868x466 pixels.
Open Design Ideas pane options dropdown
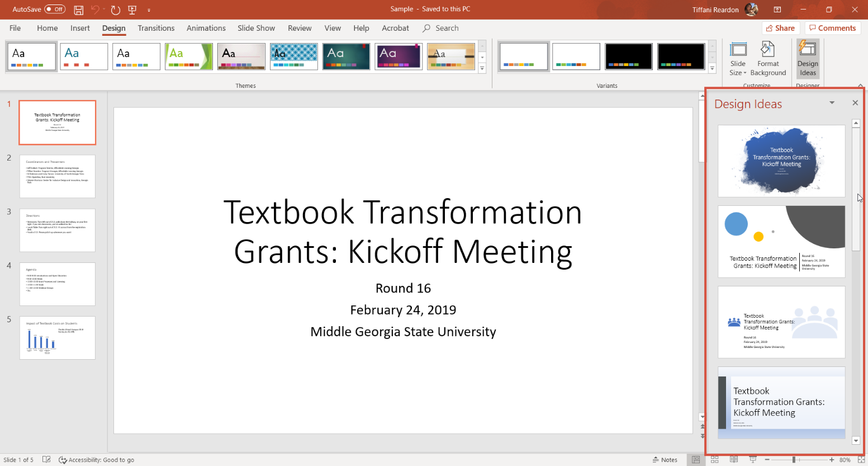[x=832, y=103]
